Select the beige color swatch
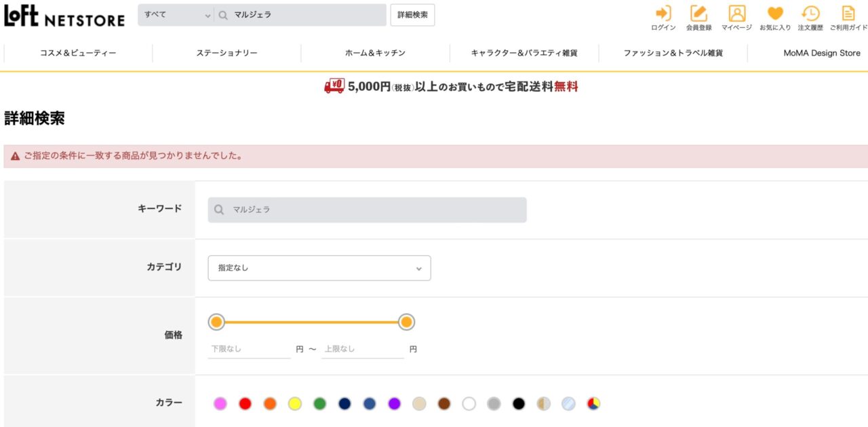868x427 pixels. point(419,404)
